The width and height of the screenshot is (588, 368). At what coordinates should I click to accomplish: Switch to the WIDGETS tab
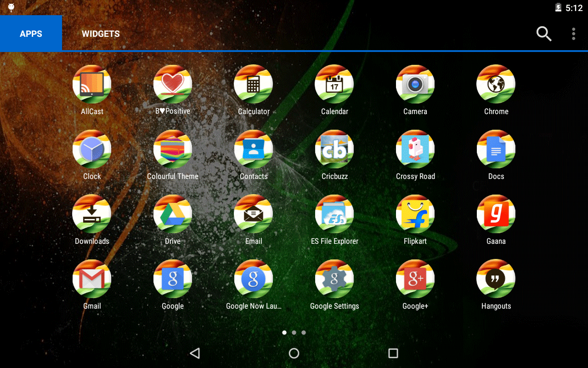(x=101, y=34)
